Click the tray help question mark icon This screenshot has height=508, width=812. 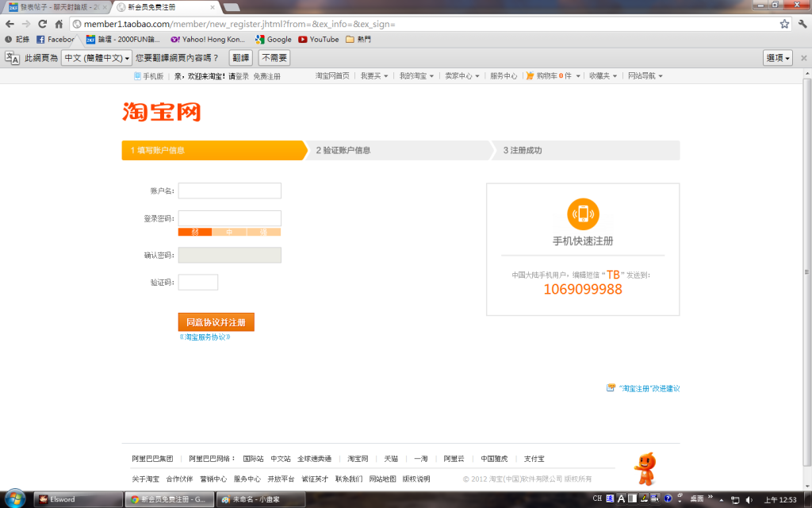668,498
